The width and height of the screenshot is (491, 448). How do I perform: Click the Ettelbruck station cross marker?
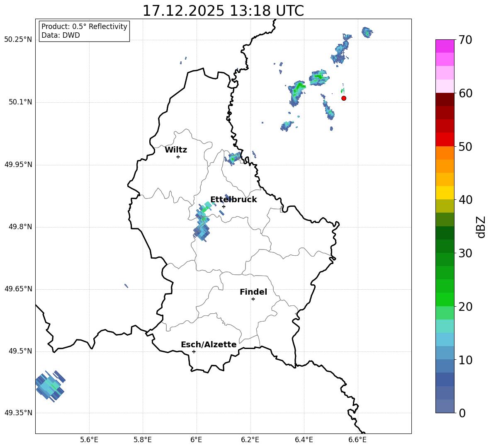pyautogui.click(x=224, y=206)
